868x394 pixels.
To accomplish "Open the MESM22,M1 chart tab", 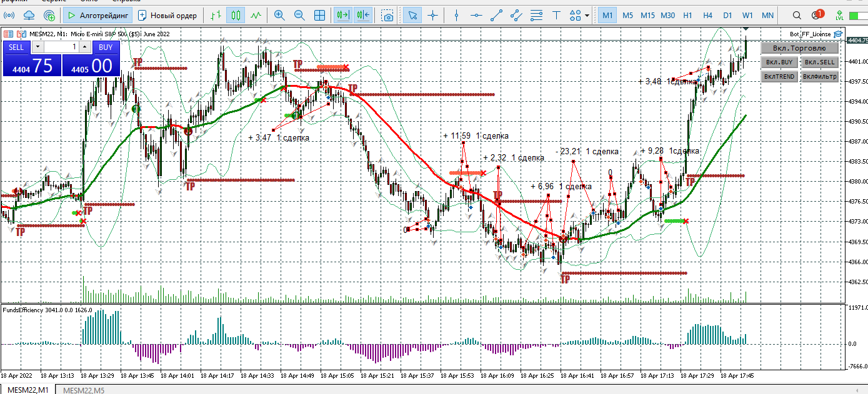I will [x=27, y=390].
